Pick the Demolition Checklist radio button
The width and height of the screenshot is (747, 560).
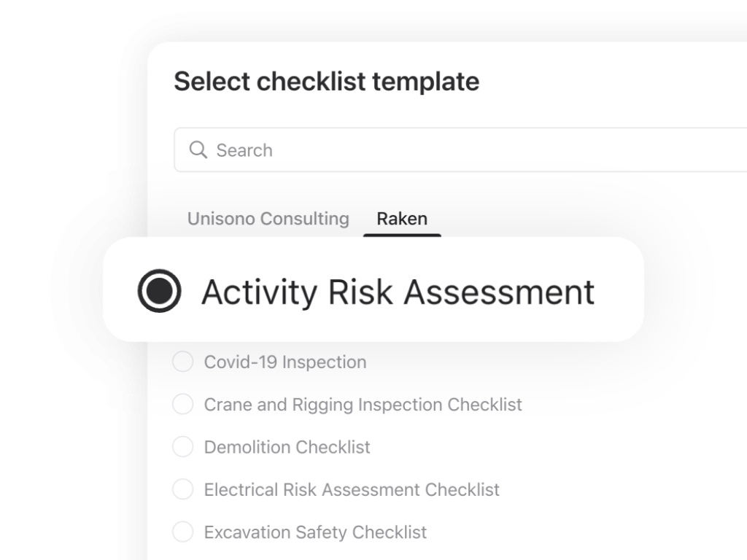182,447
